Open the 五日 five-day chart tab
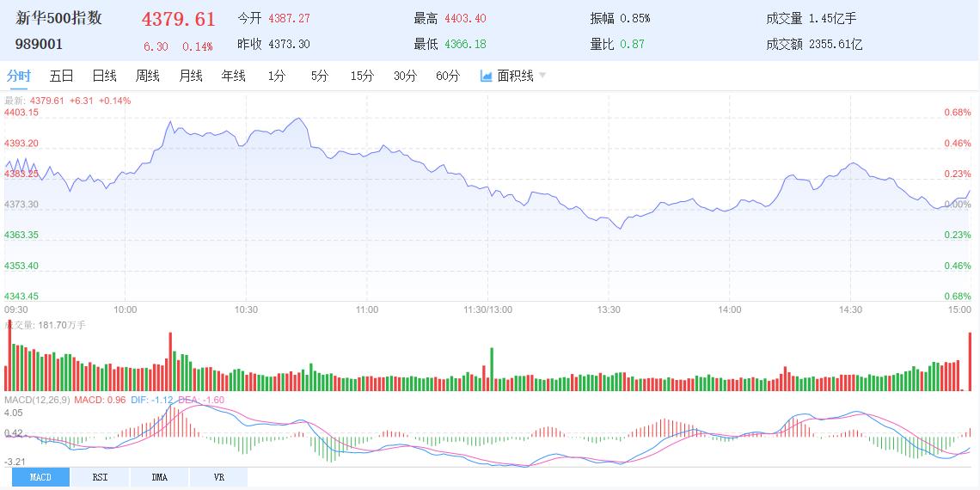 coord(62,76)
